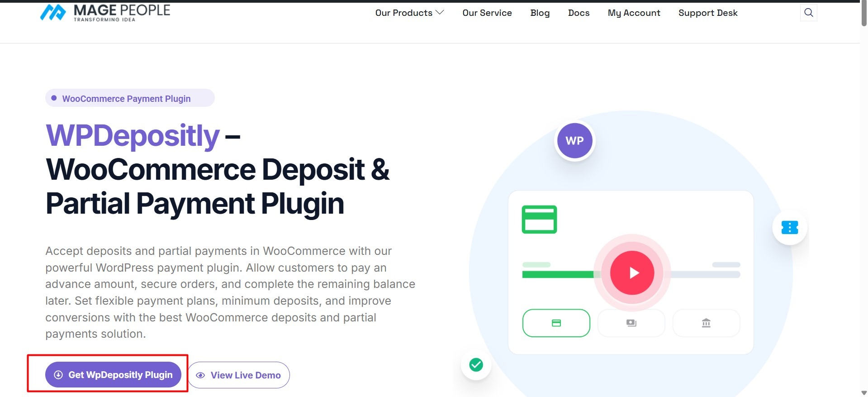Click the chevron next to Our Products
This screenshot has height=397, width=868.
click(x=440, y=13)
